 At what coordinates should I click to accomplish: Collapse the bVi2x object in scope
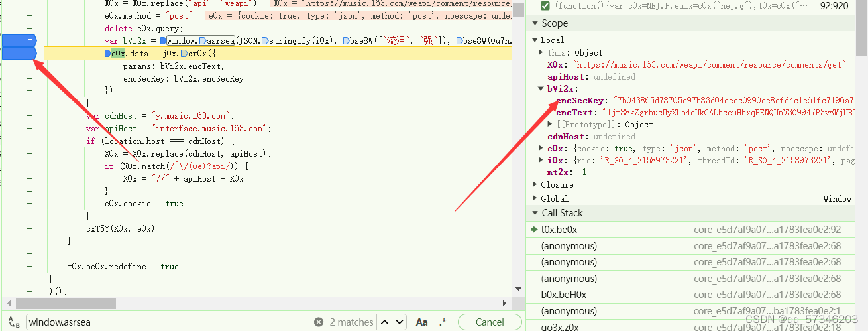[x=540, y=88]
